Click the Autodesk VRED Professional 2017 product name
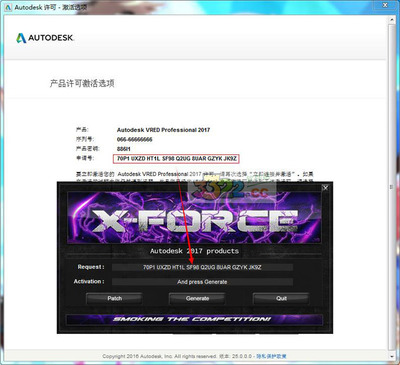This screenshot has width=400, height=365. [163, 130]
